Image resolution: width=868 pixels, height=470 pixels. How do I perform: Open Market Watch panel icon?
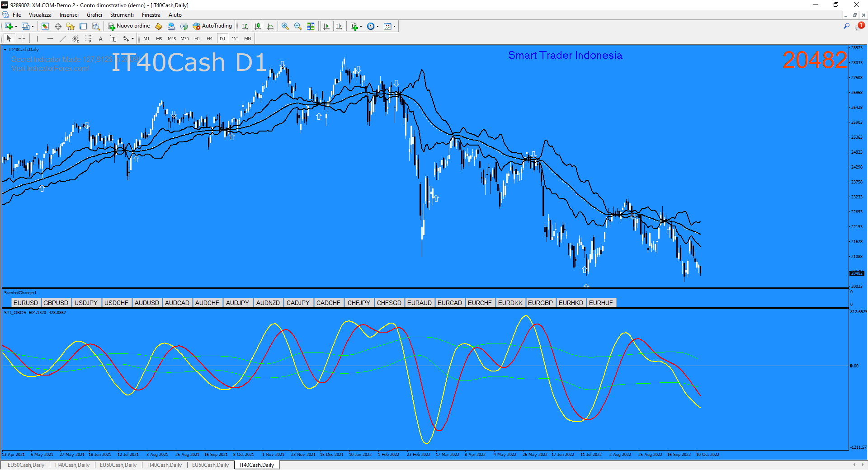(45, 26)
